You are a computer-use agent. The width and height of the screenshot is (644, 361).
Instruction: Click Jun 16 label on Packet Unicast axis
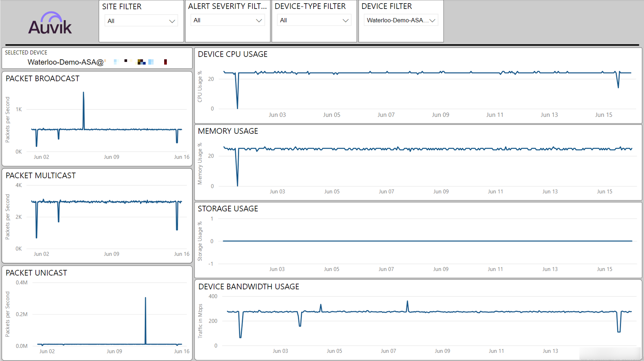click(x=182, y=351)
